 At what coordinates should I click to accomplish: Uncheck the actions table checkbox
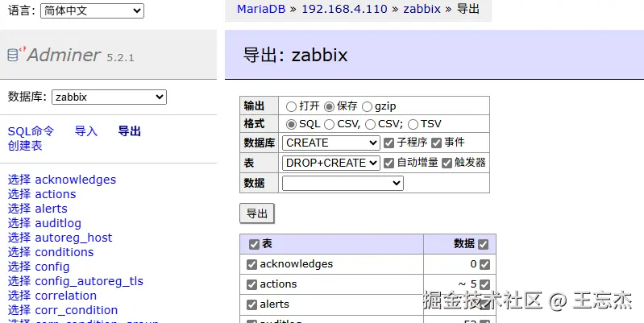251,284
